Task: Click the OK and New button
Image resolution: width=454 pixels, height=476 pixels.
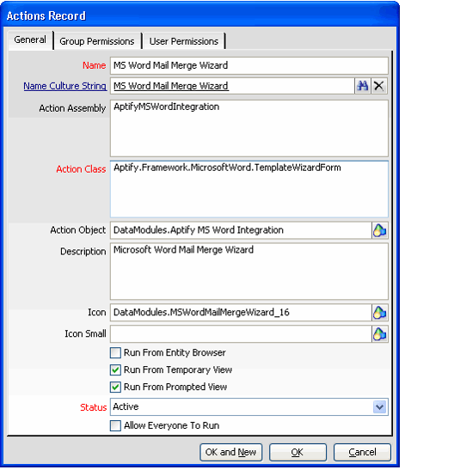Action: pos(231,452)
